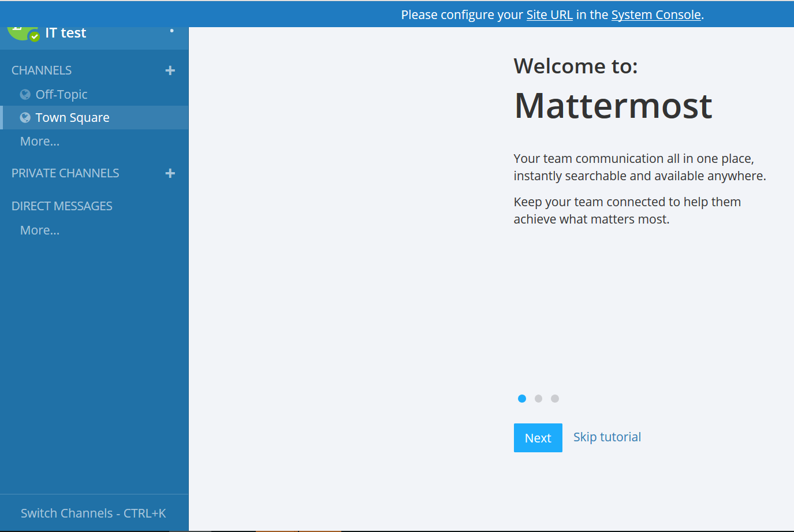Screen dimensions: 794x532
Task: Jump to third tutorial step dot
Action: (x=555, y=399)
